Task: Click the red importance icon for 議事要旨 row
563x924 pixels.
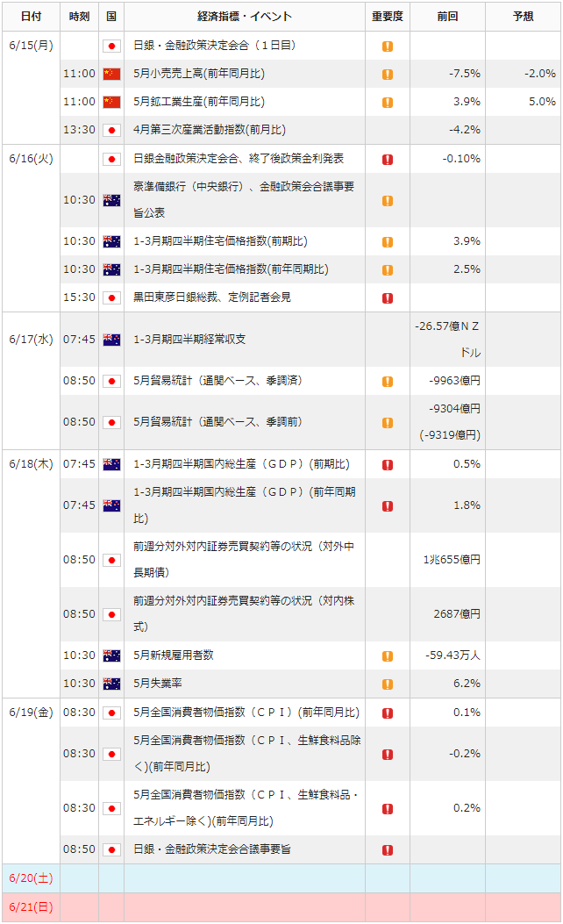Action: click(x=388, y=849)
